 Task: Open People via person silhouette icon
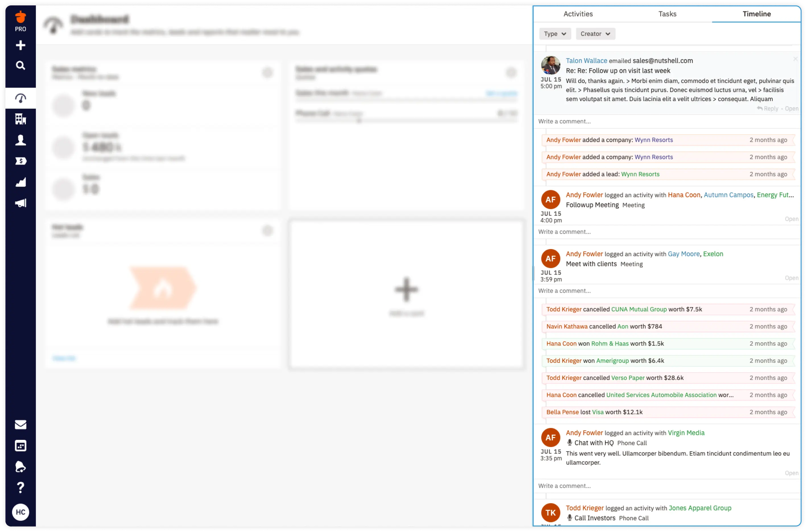[20, 140]
